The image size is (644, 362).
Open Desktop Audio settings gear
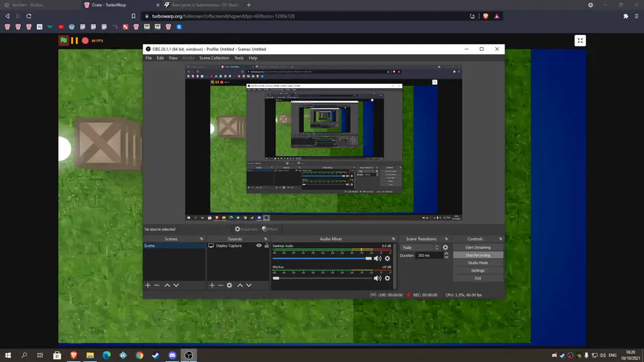pos(387,258)
